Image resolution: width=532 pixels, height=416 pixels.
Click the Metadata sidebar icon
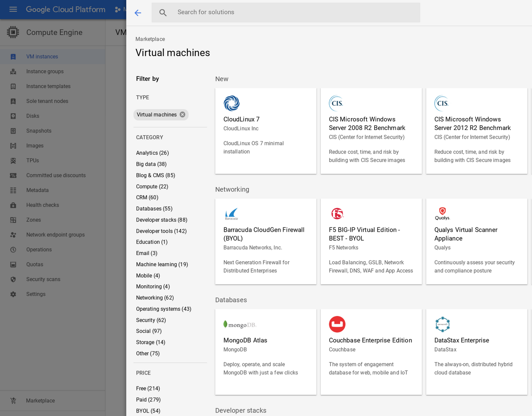13,190
